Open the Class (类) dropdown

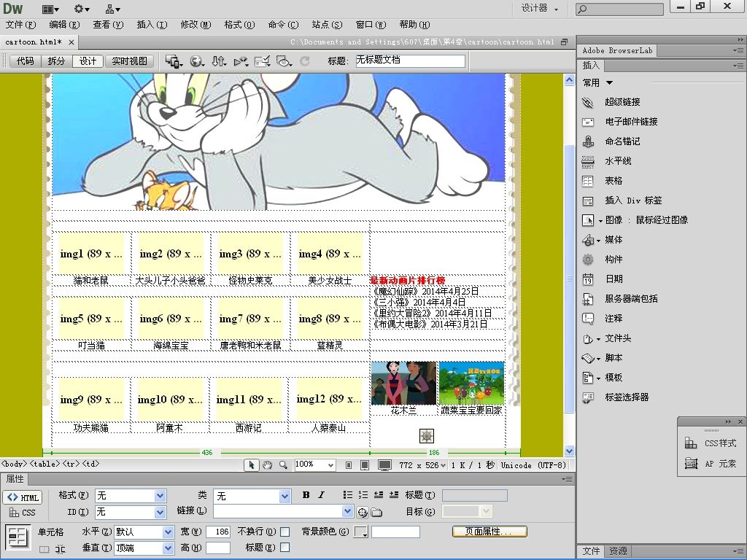285,496
